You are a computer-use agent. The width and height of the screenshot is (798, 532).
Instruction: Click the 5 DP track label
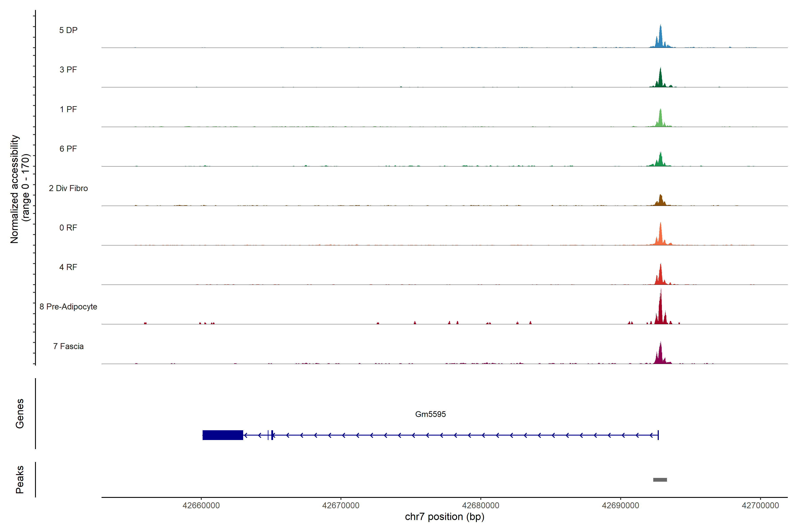tap(68, 30)
